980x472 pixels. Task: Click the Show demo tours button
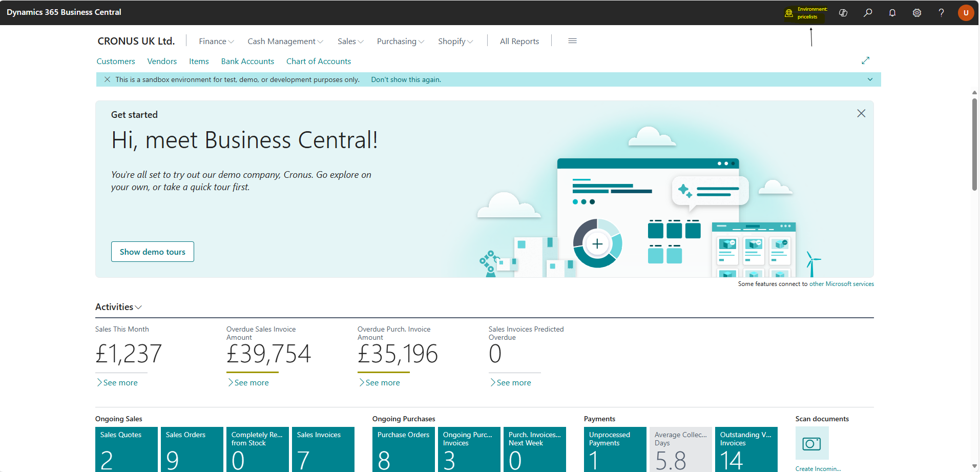tap(153, 252)
